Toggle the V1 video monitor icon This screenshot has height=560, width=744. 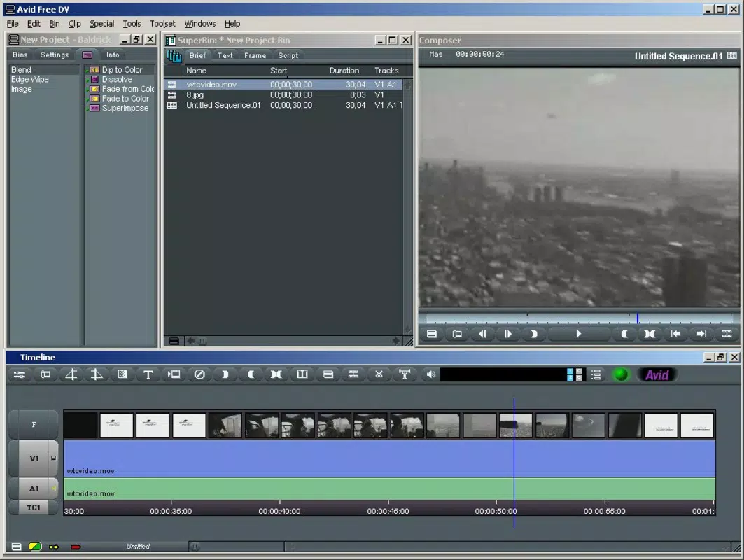(x=53, y=458)
